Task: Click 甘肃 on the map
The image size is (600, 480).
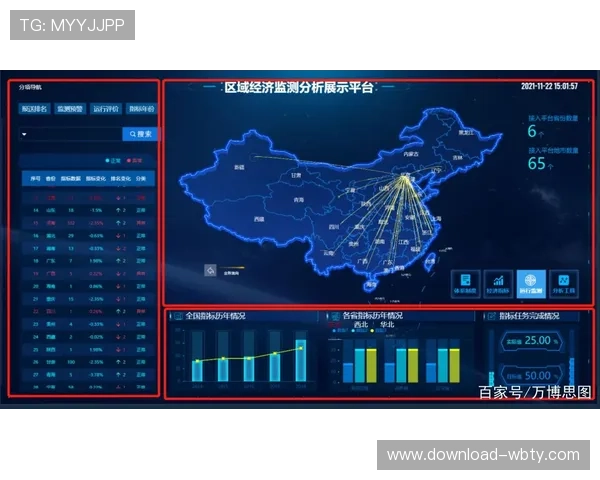Action: tap(296, 176)
